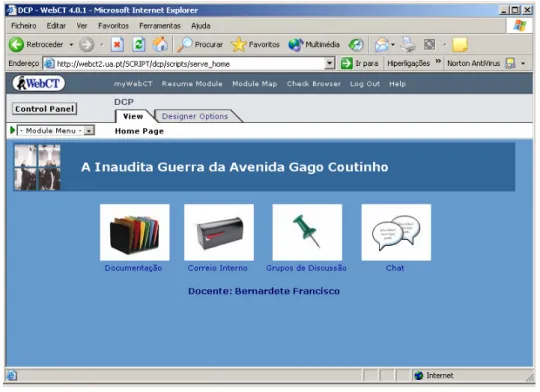The image size is (540, 392).
Task: Open the Documentação folder organizer icon
Action: pyautogui.click(x=135, y=233)
